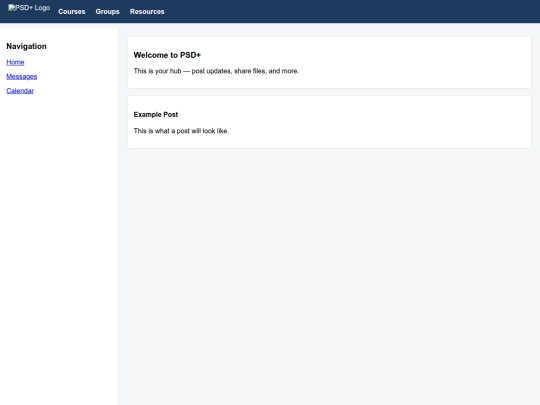Open the Courses menu item
The width and height of the screenshot is (540, 405).
click(x=72, y=12)
